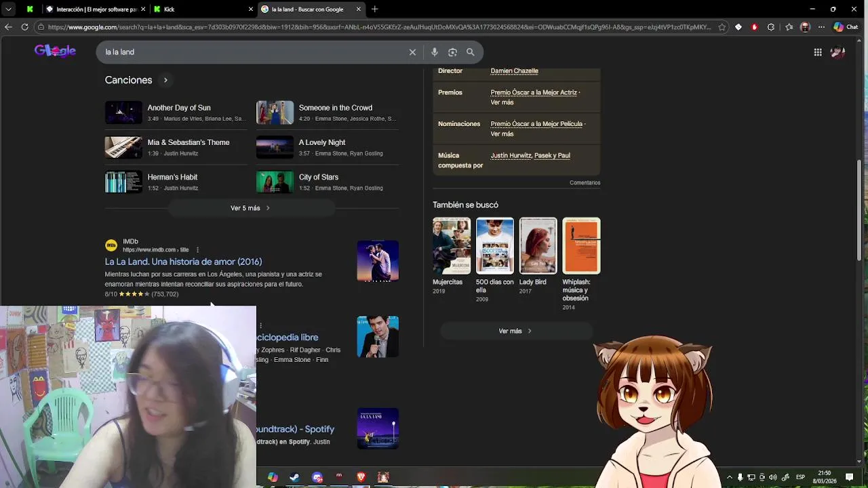Open Pasek y Paul link
The width and height of the screenshot is (868, 488).
point(552,156)
